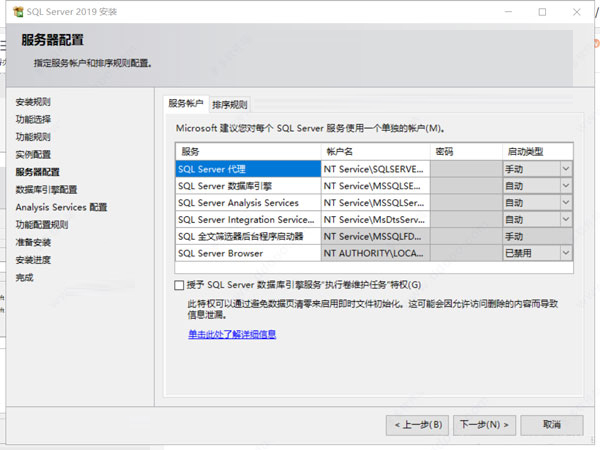
Task: Expand startup type dropdown for Integration Services row
Action: [x=566, y=219]
